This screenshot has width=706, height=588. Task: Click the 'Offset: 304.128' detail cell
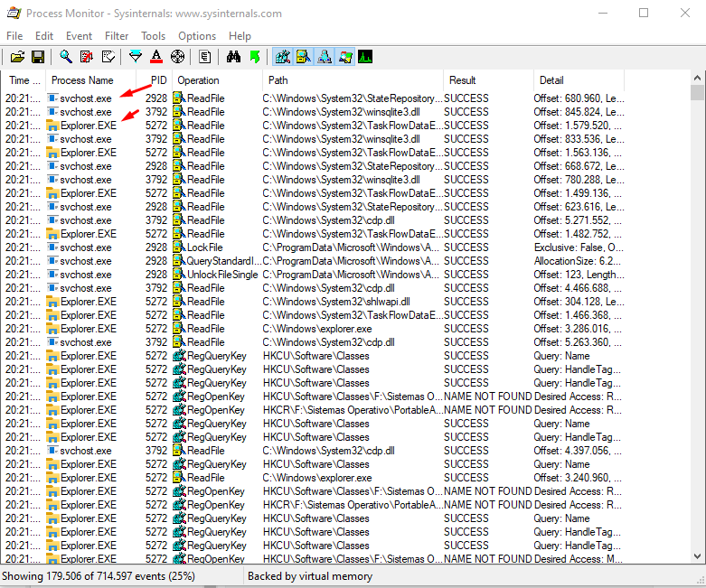(579, 302)
